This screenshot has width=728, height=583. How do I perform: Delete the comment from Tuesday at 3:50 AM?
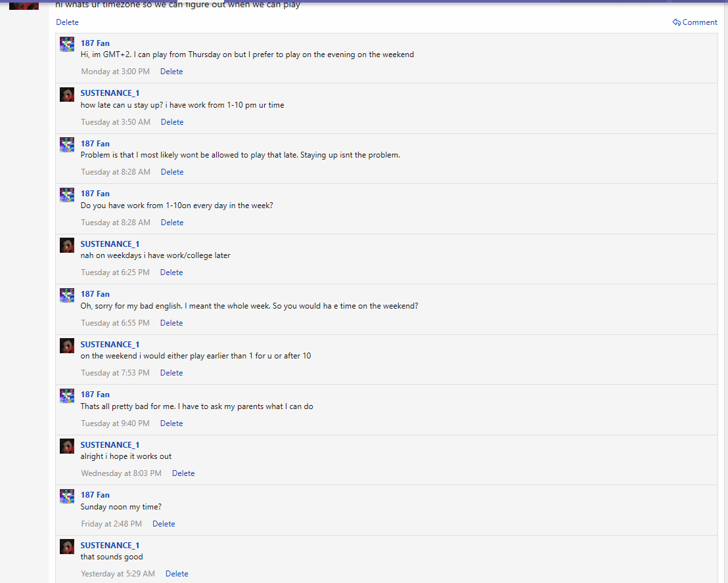[172, 122]
